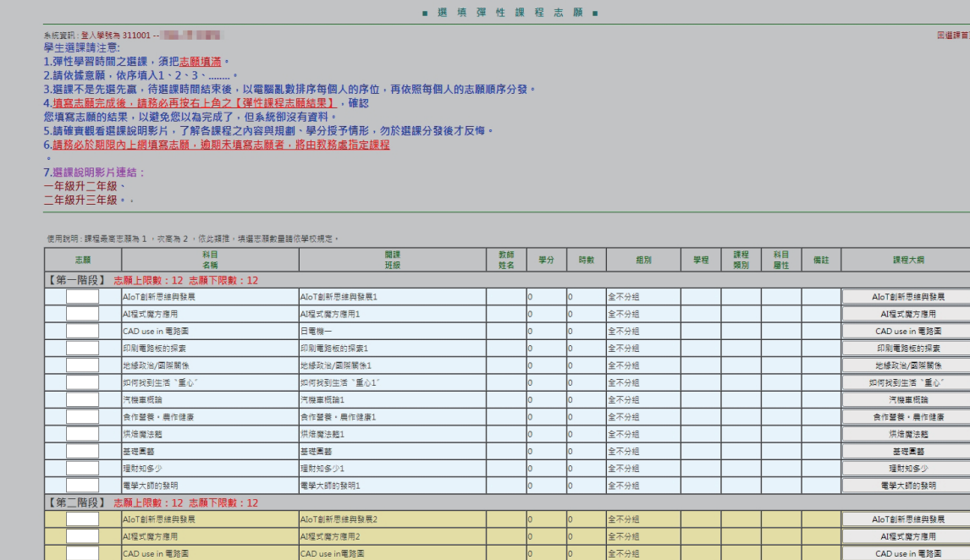Click the 回選課首頁 link at top right
Viewport: 970px width, 560px height.
[953, 36]
